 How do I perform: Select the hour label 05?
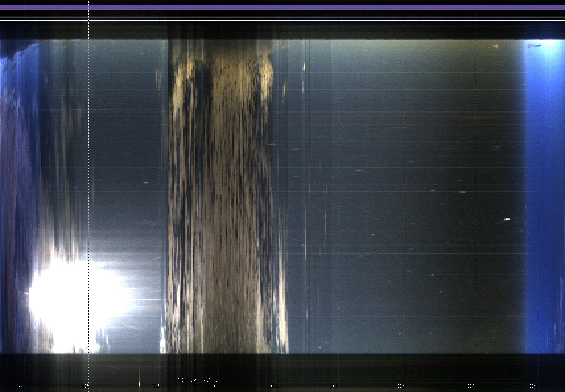coord(534,386)
